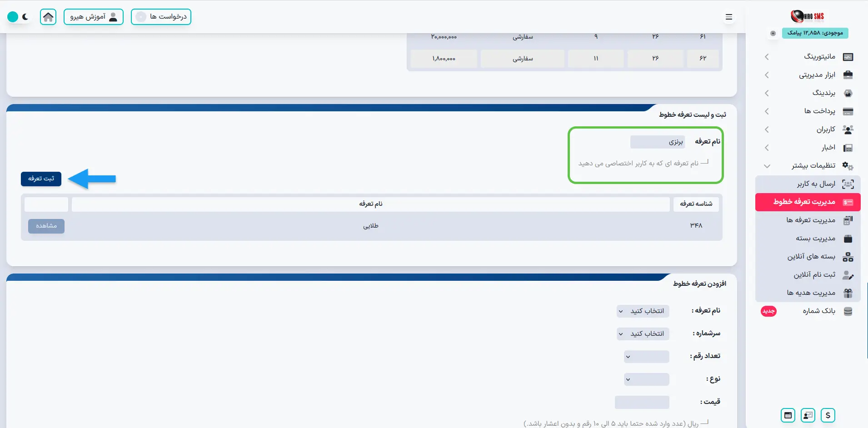Click the درخواست ها button
The height and width of the screenshot is (428, 868).
point(161,17)
